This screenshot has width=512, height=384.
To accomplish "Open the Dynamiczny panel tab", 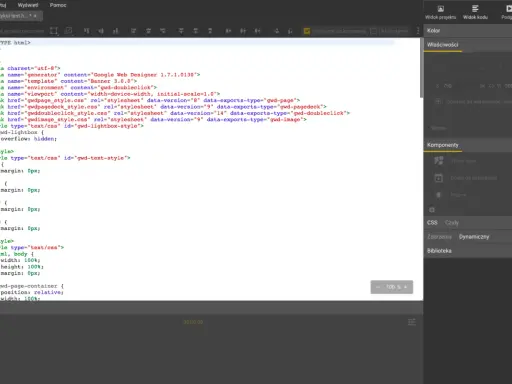I will tap(474, 237).
